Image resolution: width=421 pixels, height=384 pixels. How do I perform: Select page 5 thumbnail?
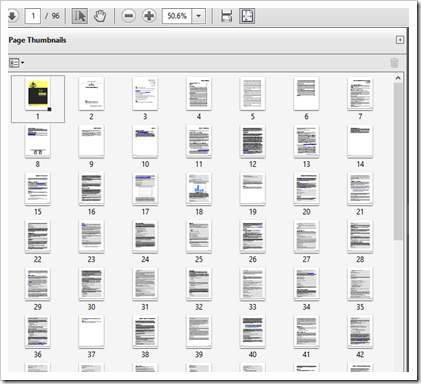[x=252, y=94]
